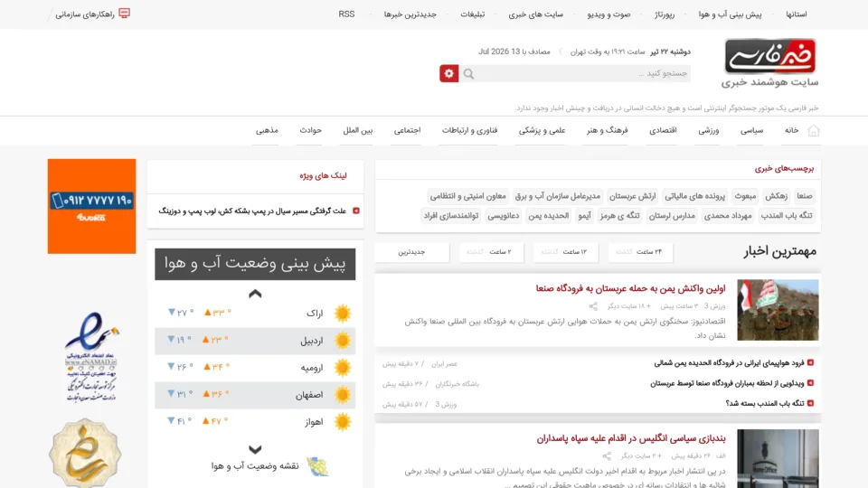Open جدیدترین خبرها top menu item

click(x=410, y=14)
